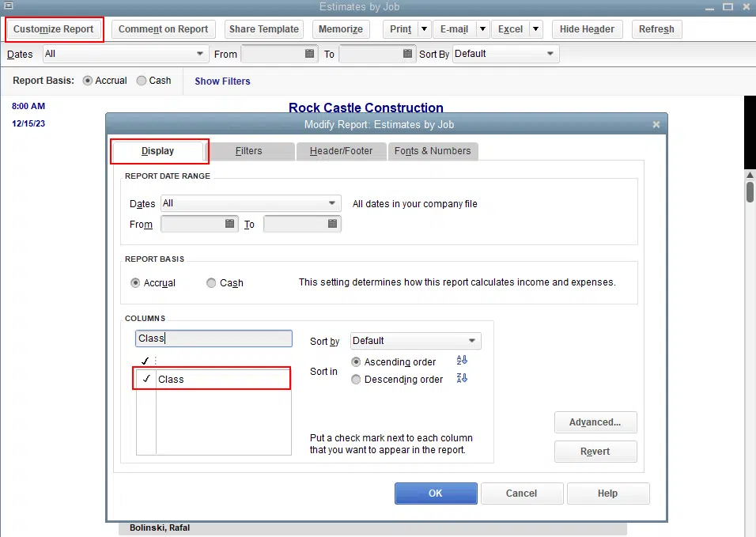Close the Modify Report dialog
This screenshot has width=756, height=537.
[x=656, y=124]
